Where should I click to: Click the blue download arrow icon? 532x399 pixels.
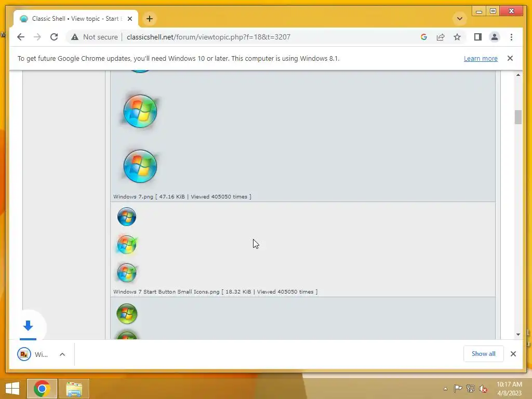[28, 326]
